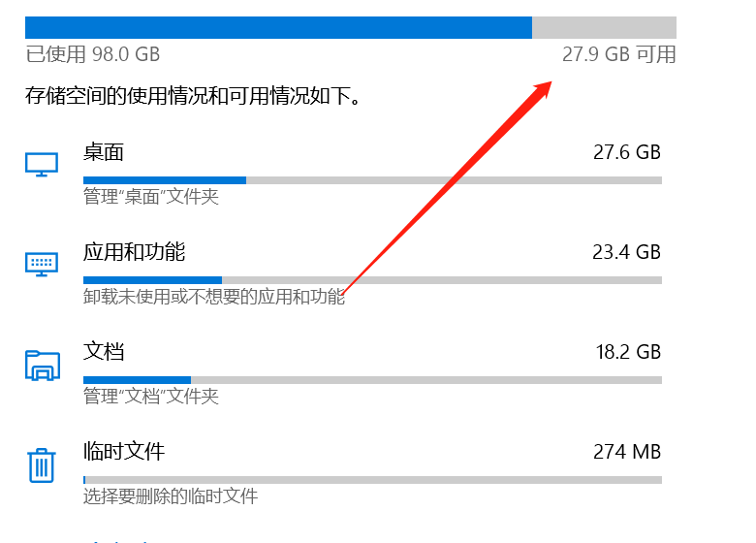Click the 已使用 98.0 GB label
This screenshot has height=543, width=756.
point(93,54)
